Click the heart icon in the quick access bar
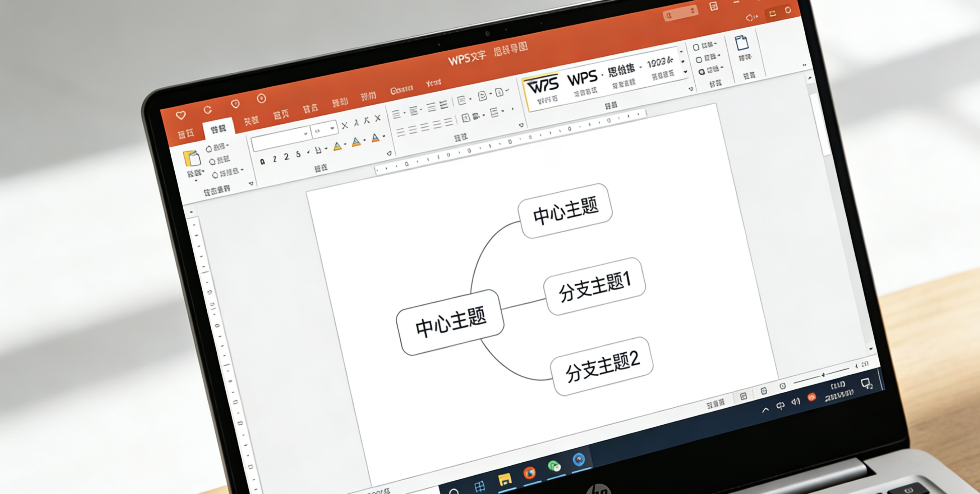Image resolution: width=980 pixels, height=494 pixels. pyautogui.click(x=181, y=115)
